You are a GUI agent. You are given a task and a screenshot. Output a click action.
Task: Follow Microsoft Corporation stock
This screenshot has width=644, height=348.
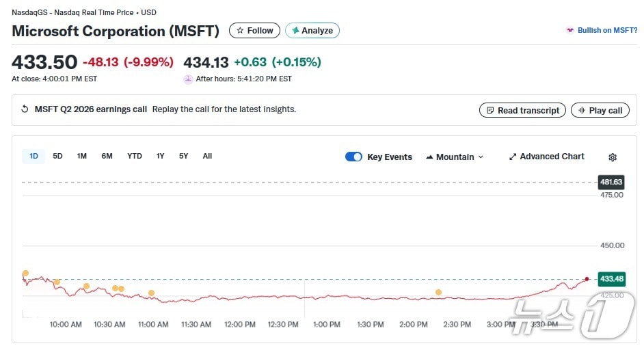pyautogui.click(x=254, y=31)
